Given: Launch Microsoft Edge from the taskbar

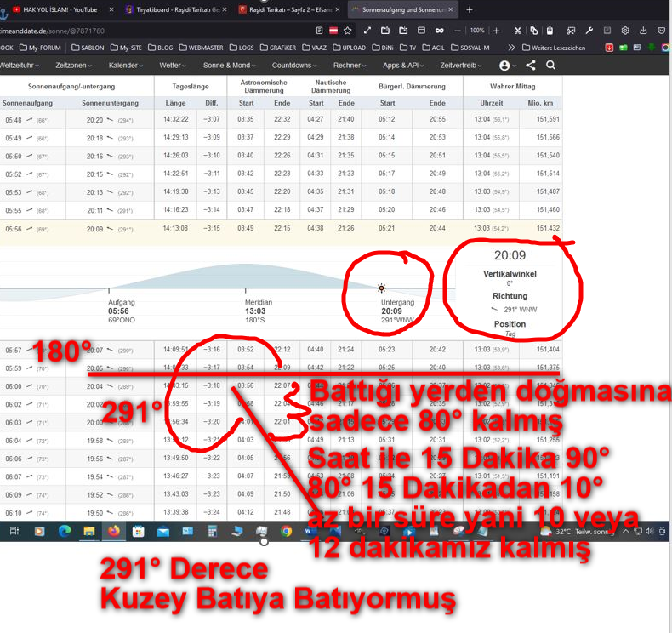Looking at the screenshot, I should pyautogui.click(x=64, y=531).
